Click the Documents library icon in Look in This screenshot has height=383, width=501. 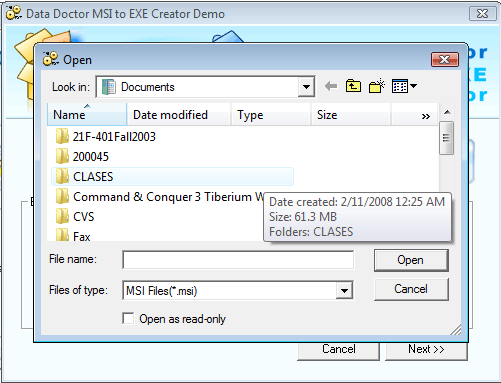tap(109, 87)
